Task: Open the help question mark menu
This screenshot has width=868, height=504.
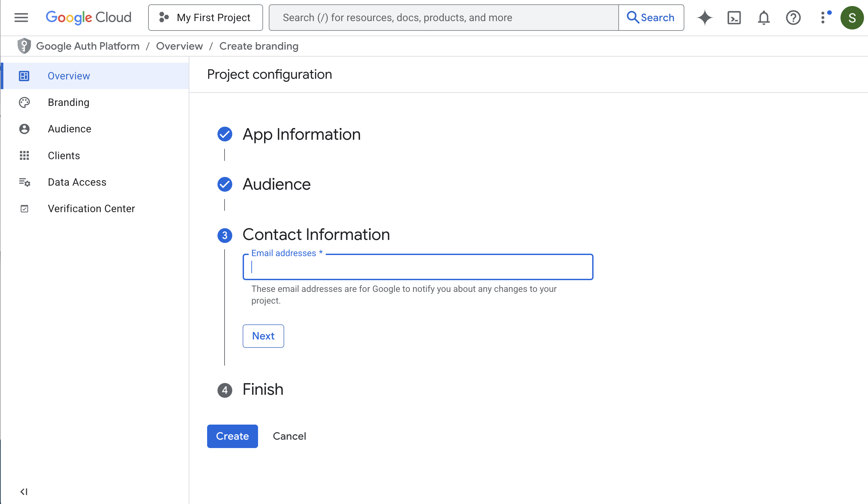Action: pos(793,17)
